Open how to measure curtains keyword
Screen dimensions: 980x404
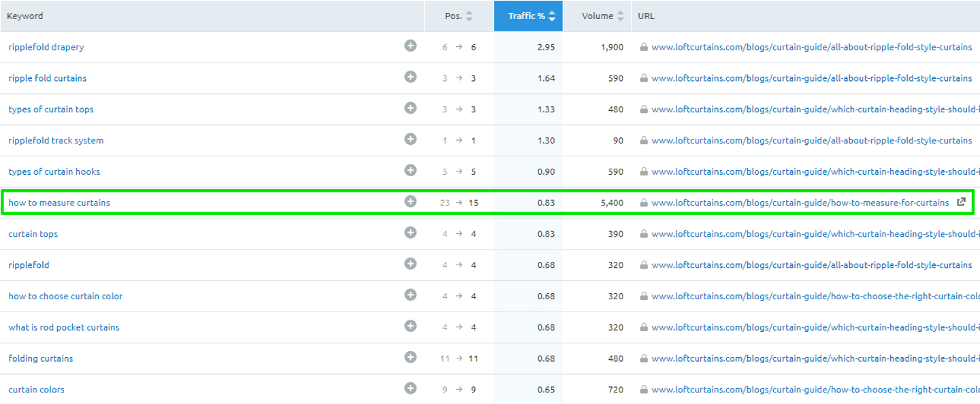click(59, 203)
